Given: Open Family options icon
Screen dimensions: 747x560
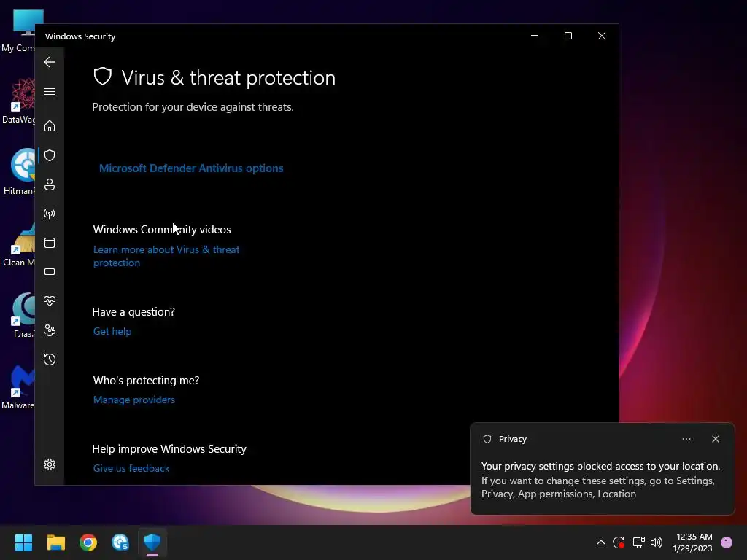Looking at the screenshot, I should [50, 330].
